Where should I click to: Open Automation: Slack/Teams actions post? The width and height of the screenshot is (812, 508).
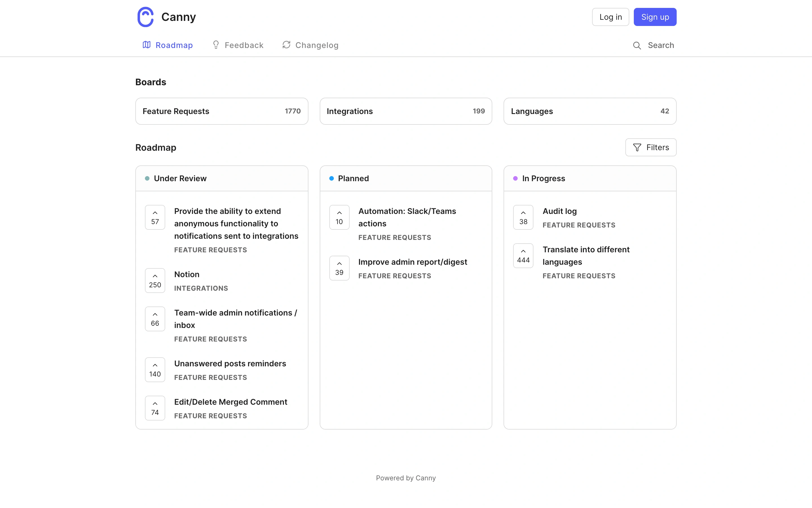(407, 217)
